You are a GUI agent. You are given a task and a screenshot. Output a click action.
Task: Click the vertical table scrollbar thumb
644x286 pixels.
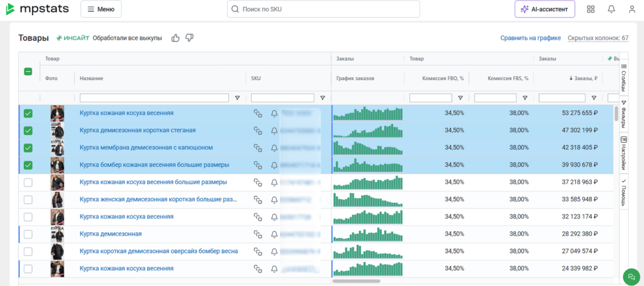click(x=616, y=113)
